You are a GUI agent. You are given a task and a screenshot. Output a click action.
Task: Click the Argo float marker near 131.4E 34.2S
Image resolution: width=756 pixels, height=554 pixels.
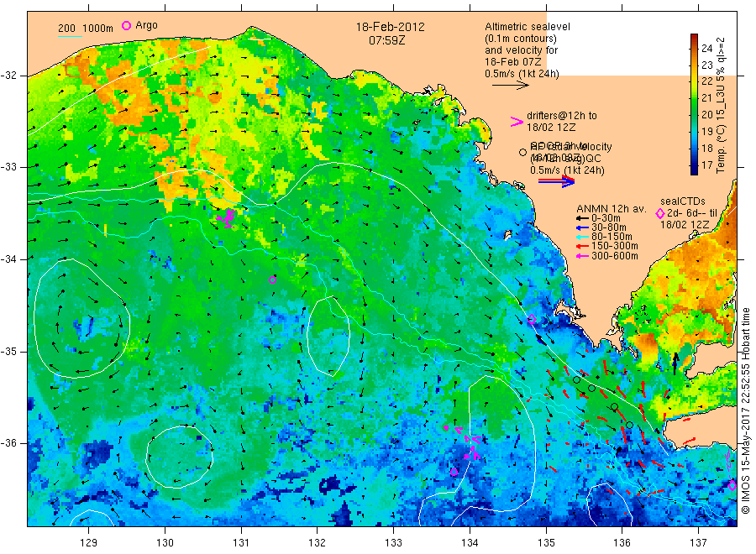point(272,280)
